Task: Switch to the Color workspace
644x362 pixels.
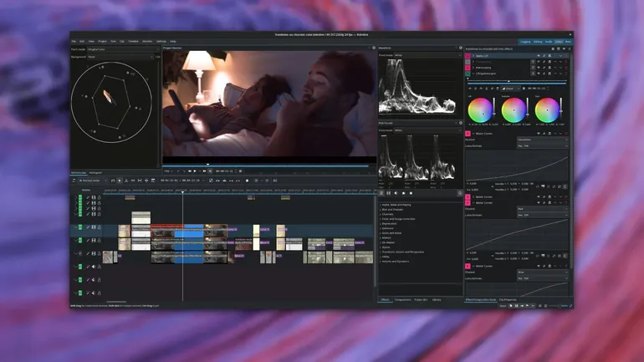Action: tap(559, 42)
